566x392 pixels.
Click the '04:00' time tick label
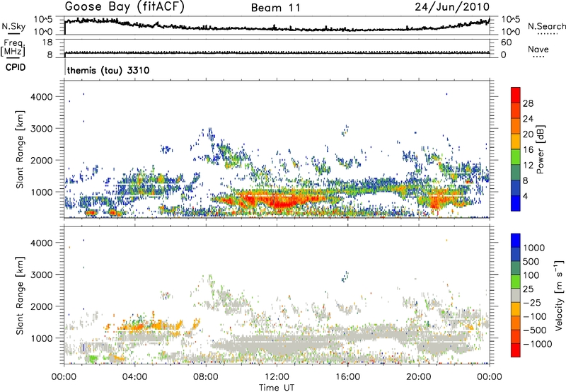click(135, 377)
